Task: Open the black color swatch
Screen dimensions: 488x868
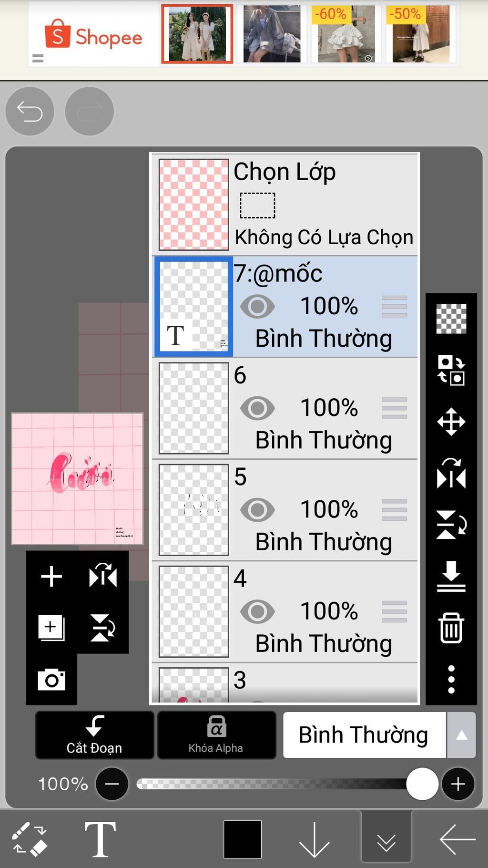Action: click(243, 839)
